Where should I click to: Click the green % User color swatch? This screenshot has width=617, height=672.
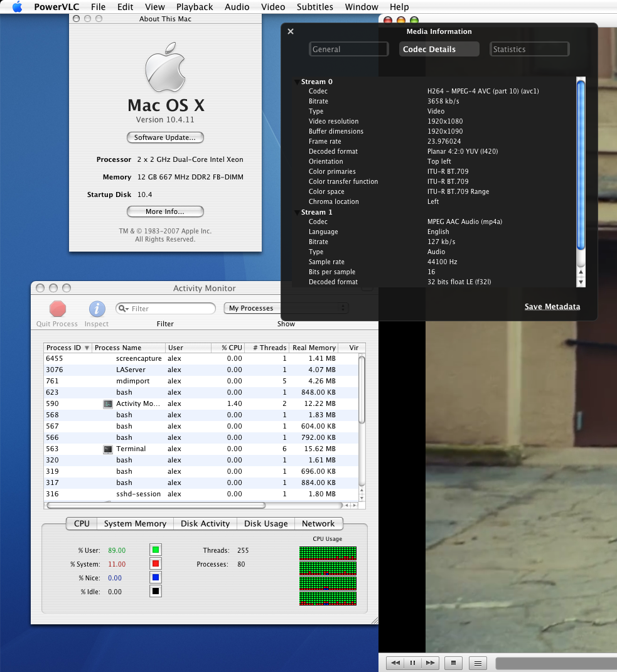(156, 550)
